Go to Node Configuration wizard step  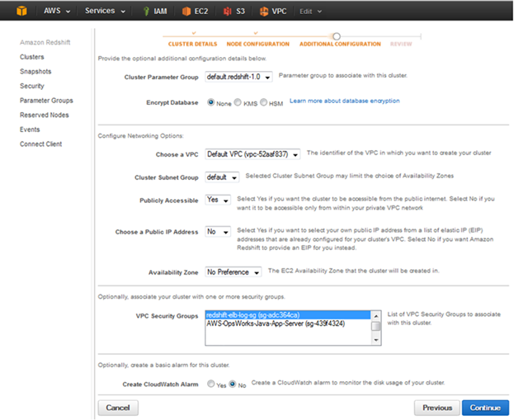258,44
